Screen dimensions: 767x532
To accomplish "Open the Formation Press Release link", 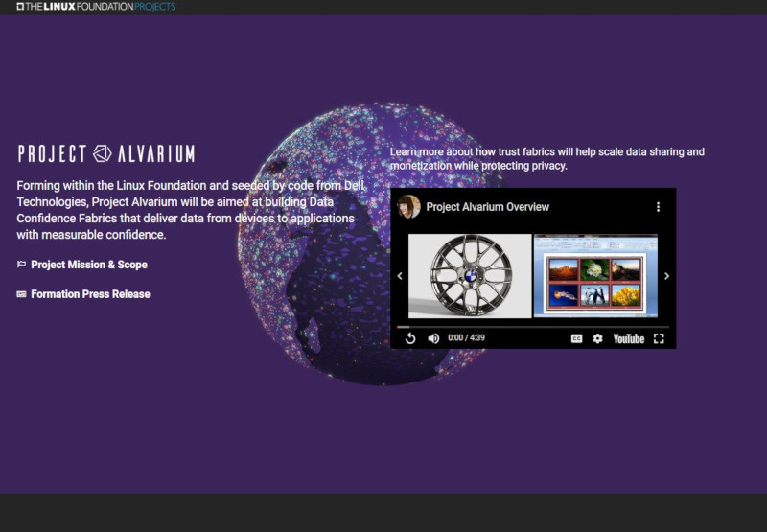I will [x=90, y=294].
